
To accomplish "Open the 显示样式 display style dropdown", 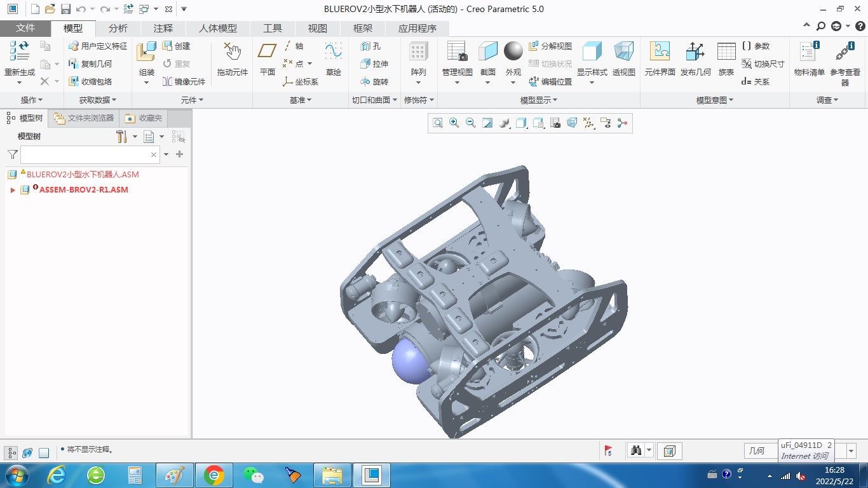I will point(592,82).
